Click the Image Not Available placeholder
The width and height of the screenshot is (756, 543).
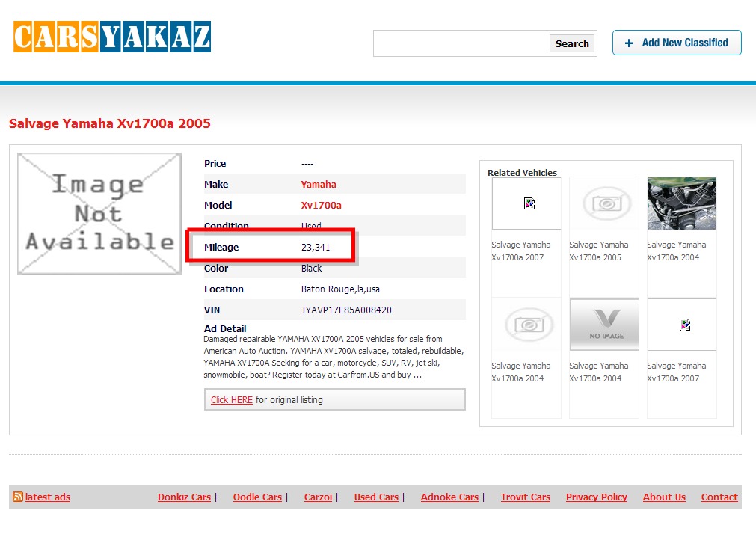(x=99, y=214)
